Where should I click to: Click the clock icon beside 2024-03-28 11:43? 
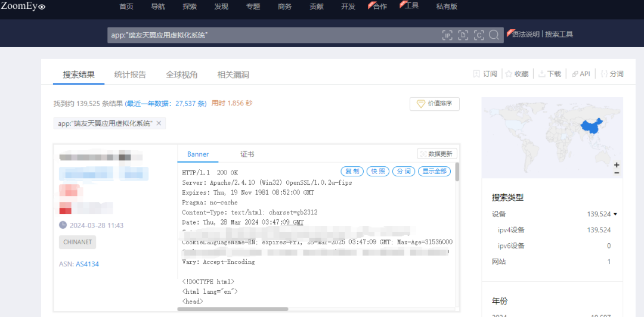coord(63,225)
